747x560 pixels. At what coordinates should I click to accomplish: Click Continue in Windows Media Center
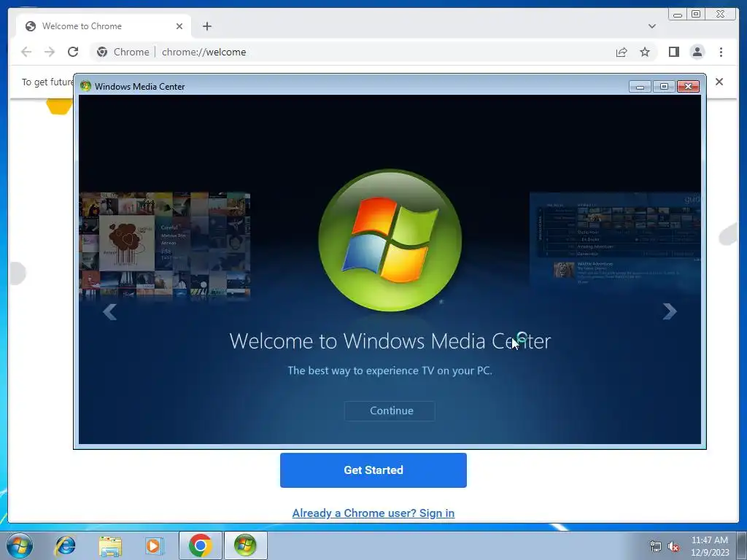point(390,411)
